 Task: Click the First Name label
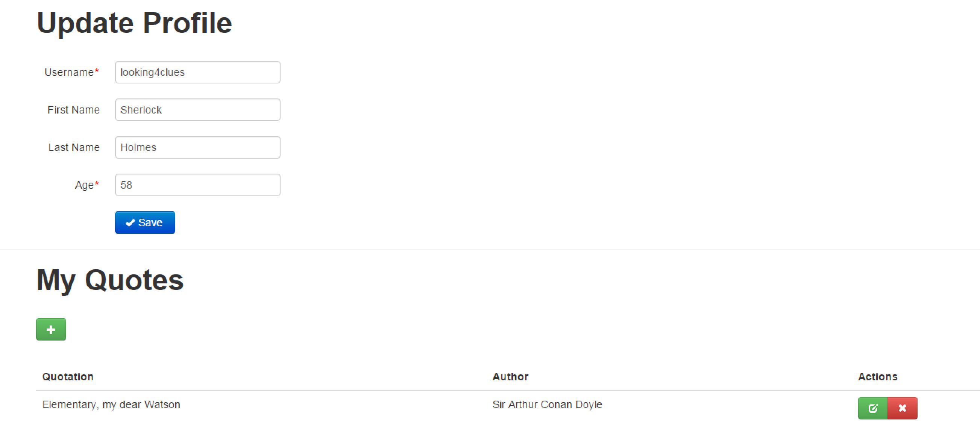coord(73,110)
